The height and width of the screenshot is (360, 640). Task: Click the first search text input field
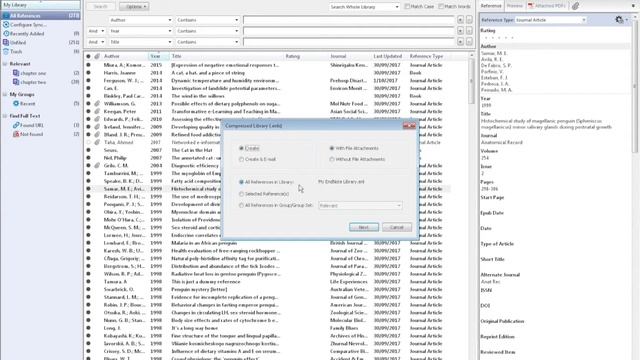coord(349,20)
